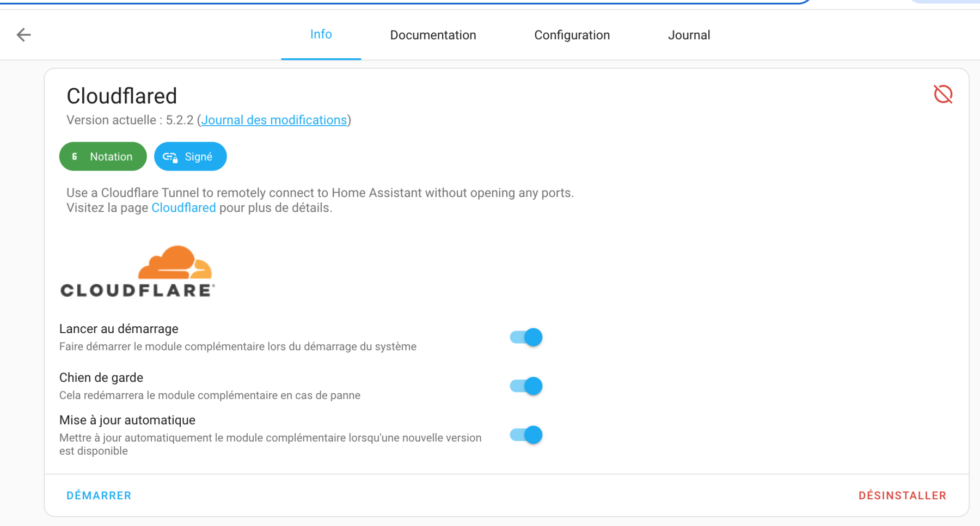Disable the Chien de garde toggle
Image resolution: width=980 pixels, height=526 pixels.
click(526, 386)
